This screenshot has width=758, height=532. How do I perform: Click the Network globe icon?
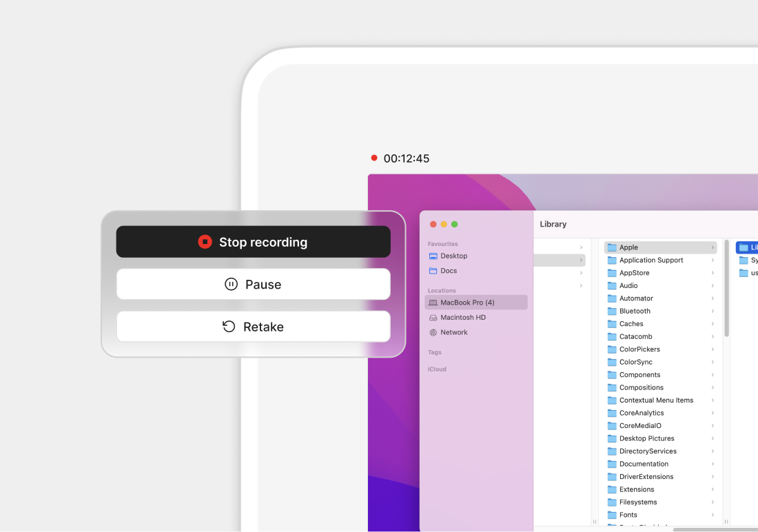[433, 332]
